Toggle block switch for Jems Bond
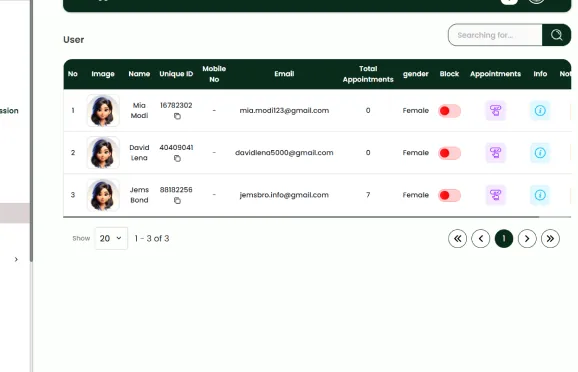578x372 pixels. (x=449, y=195)
